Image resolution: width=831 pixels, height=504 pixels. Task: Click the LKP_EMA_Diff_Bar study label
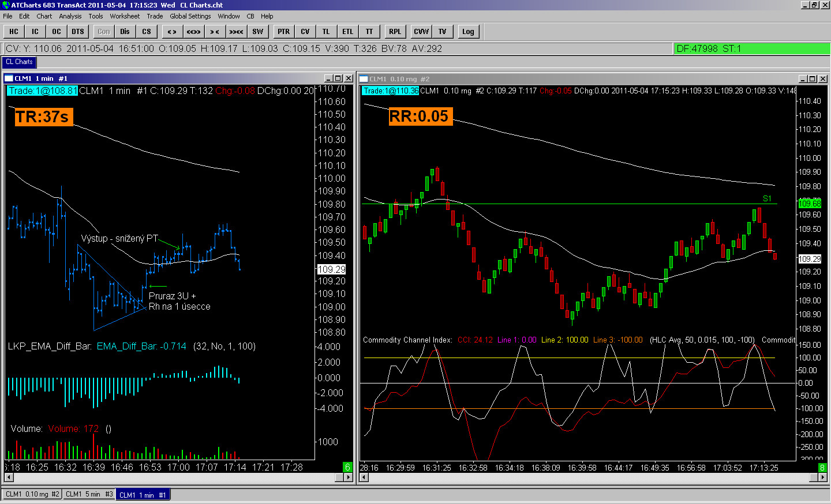point(50,347)
